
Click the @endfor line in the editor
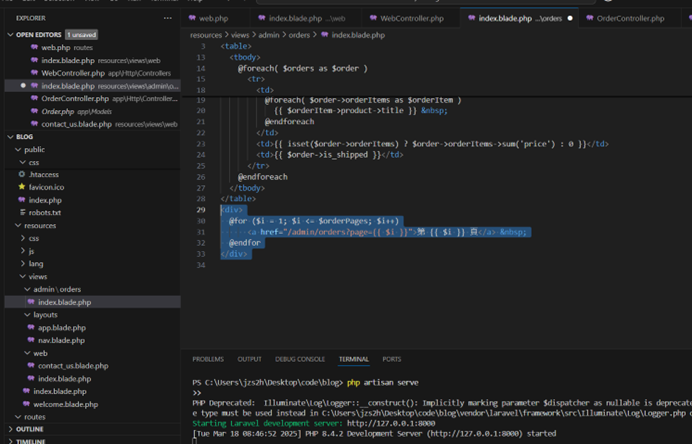coord(244,243)
